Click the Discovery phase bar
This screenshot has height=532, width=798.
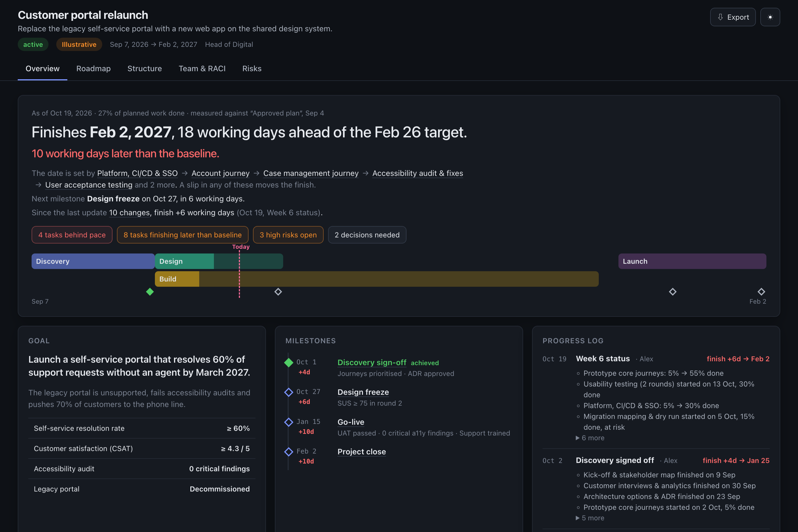93,261
